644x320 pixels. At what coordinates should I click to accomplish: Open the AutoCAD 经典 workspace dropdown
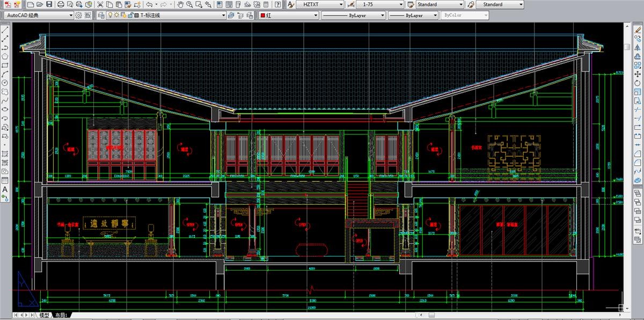[x=71, y=16]
